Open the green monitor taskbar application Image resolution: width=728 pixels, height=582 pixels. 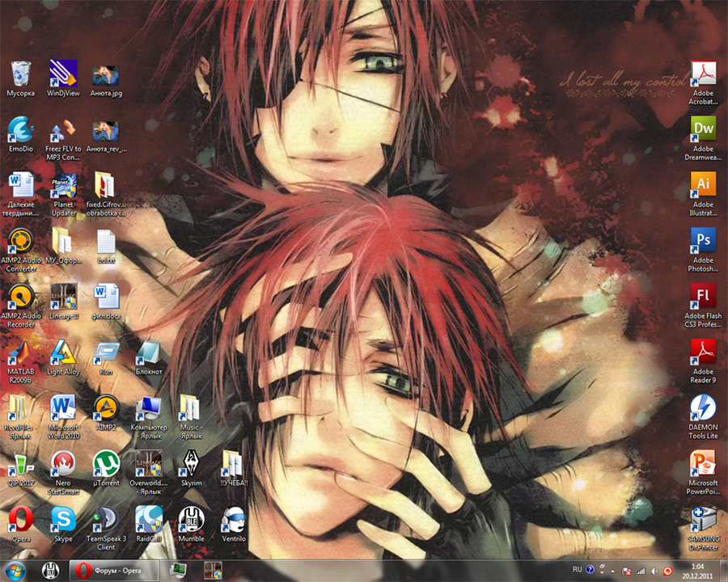(x=178, y=571)
